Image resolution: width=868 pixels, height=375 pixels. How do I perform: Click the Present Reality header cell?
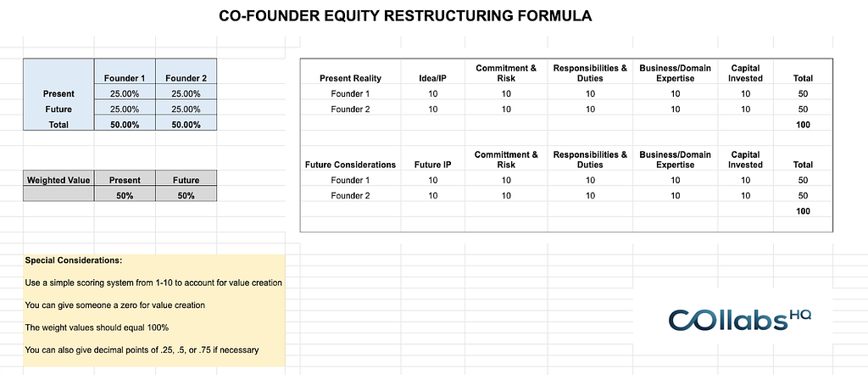350,78
